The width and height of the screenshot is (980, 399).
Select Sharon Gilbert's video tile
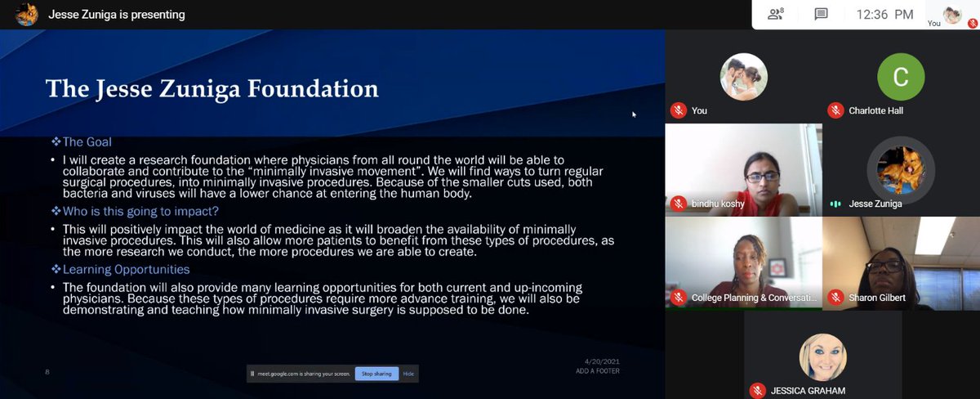click(901, 263)
